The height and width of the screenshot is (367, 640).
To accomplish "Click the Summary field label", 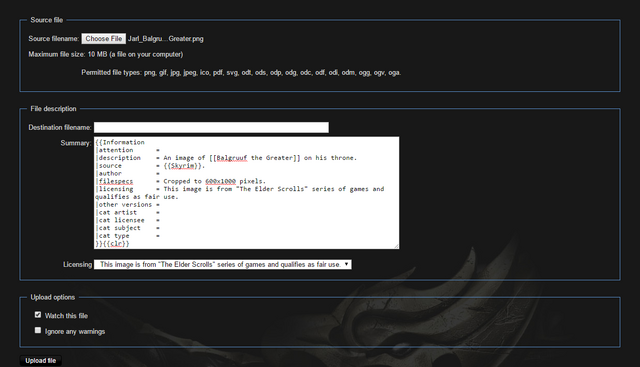I will (76, 143).
